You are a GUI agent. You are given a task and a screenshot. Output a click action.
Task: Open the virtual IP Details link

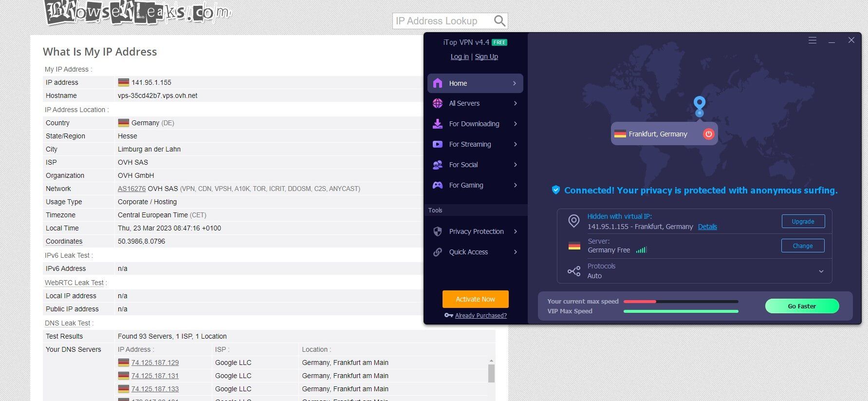point(707,227)
